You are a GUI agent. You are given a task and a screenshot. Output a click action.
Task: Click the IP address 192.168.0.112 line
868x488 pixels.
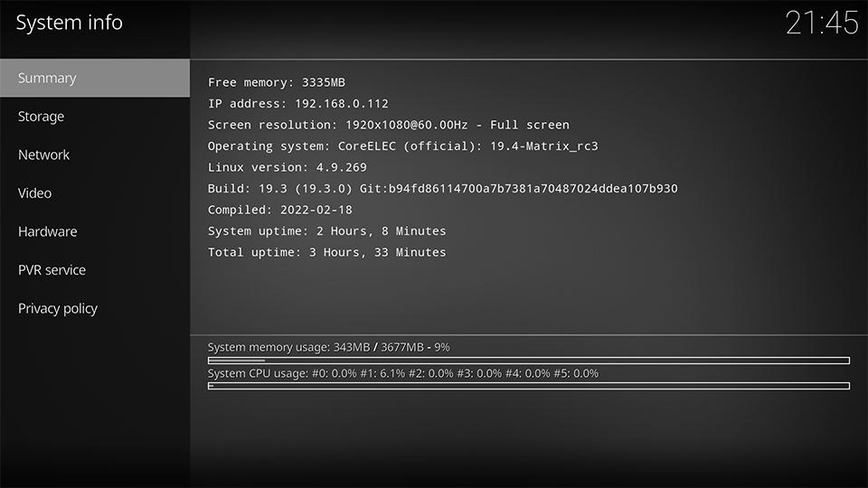297,103
